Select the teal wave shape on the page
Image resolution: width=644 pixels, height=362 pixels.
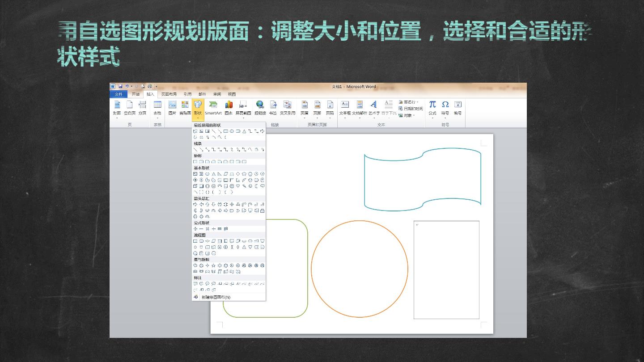point(423,179)
